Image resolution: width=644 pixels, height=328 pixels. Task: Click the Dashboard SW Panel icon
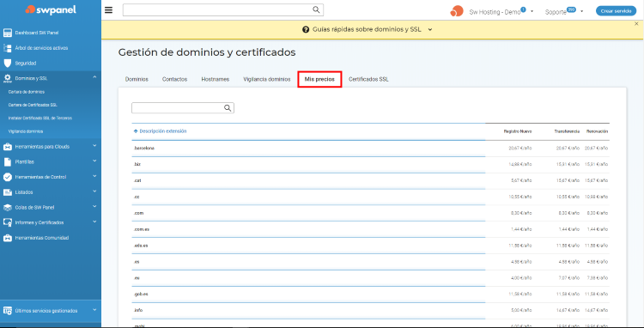coord(8,33)
